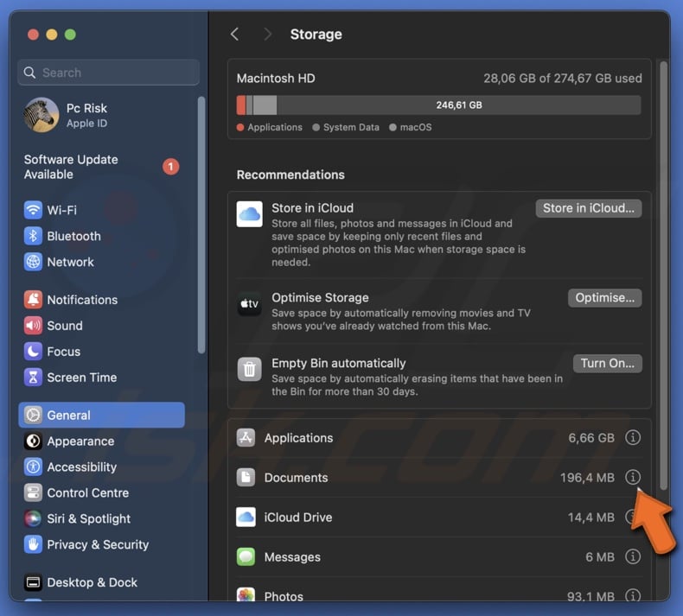Click the 'Recommendations' heading
683x616 pixels.
click(290, 175)
